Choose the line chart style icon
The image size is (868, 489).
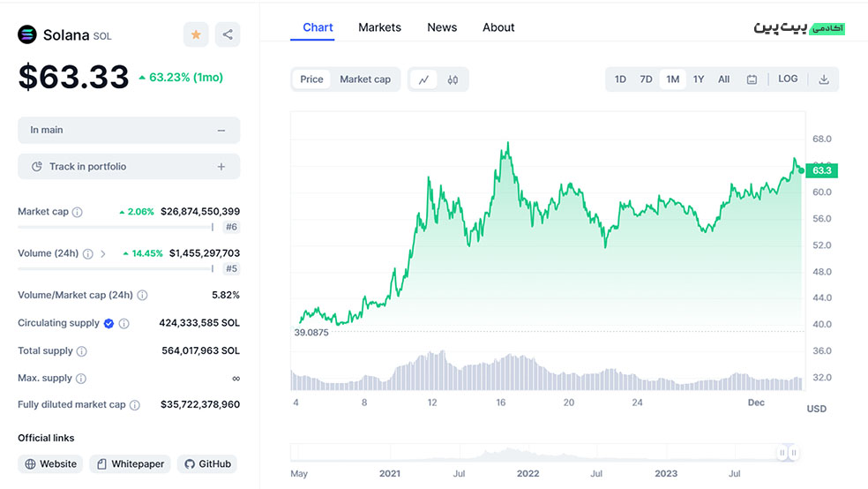pyautogui.click(x=423, y=79)
